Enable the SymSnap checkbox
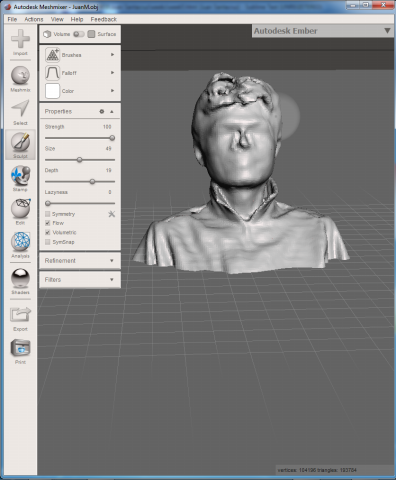Viewport: 396px width, 480px height. [x=48, y=242]
